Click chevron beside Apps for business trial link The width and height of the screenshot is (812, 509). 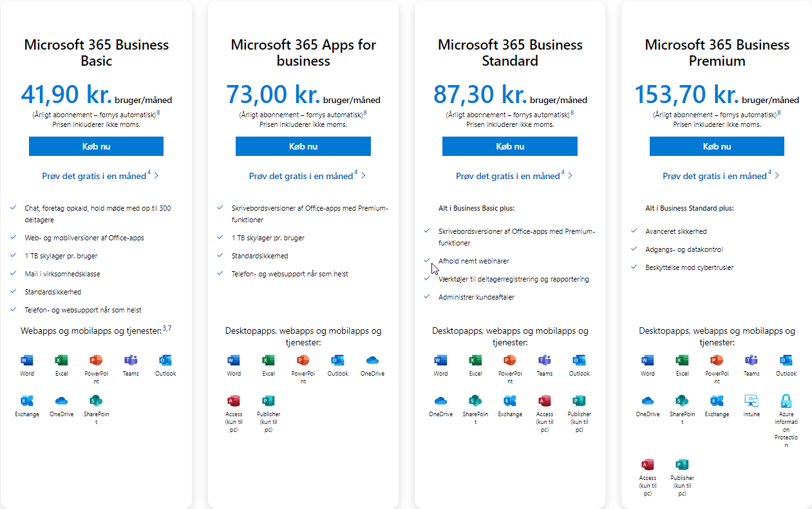pyautogui.click(x=363, y=175)
